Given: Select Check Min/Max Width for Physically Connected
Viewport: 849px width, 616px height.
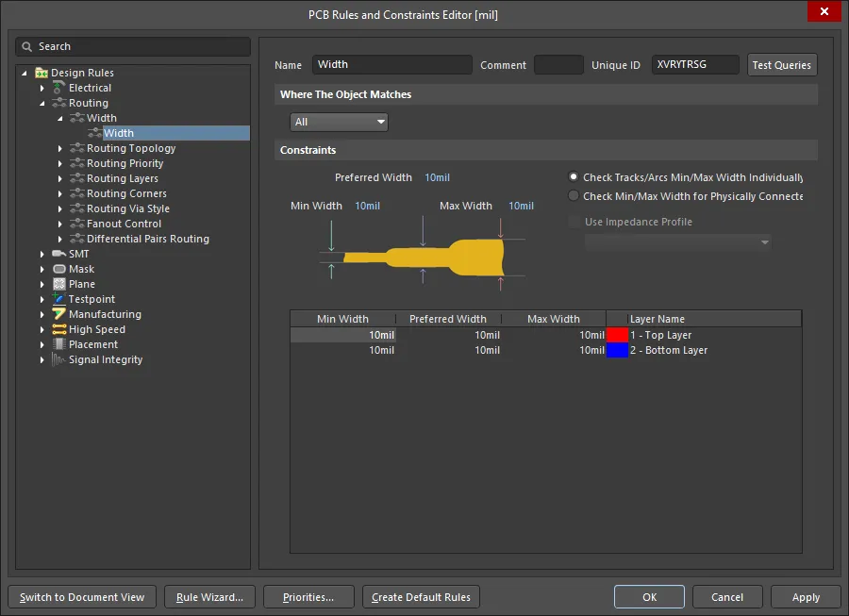Looking at the screenshot, I should pos(574,196).
